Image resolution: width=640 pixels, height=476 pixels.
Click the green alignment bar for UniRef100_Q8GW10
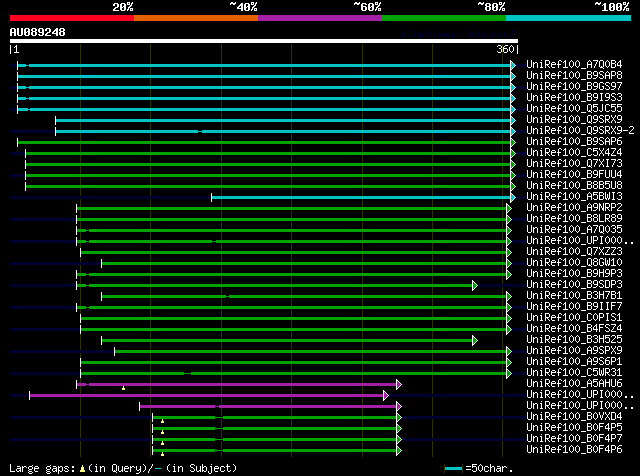click(304, 264)
